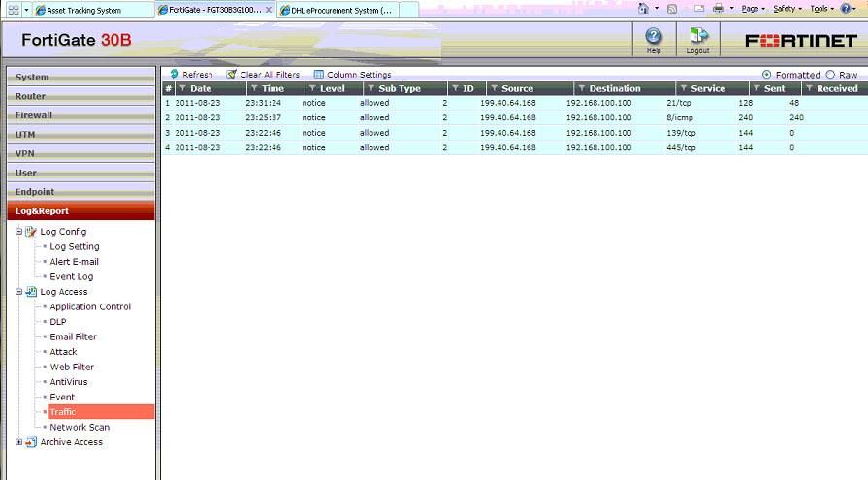868x480 pixels.
Task: Click the 21/tcp service cell
Action: pyautogui.click(x=679, y=103)
